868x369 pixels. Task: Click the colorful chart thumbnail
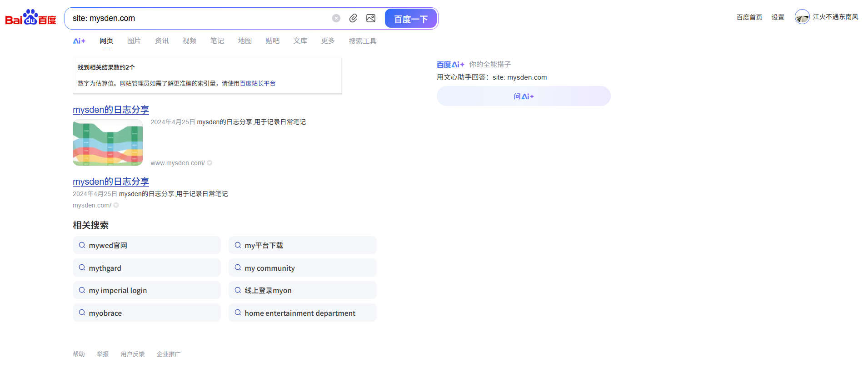pos(108,142)
